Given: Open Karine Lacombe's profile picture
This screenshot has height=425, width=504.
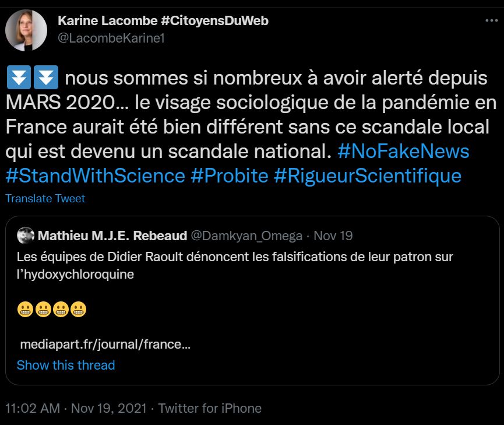Looking at the screenshot, I should pyautogui.click(x=26, y=30).
